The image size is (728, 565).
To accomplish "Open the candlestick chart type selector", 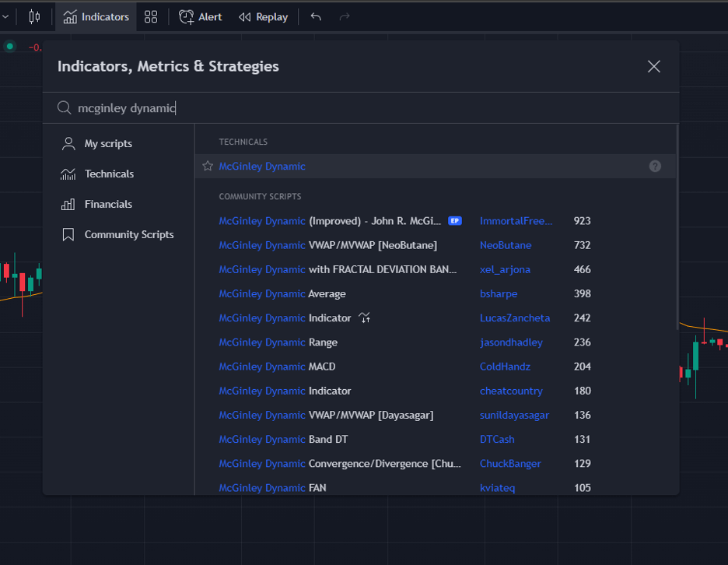I will click(x=34, y=17).
